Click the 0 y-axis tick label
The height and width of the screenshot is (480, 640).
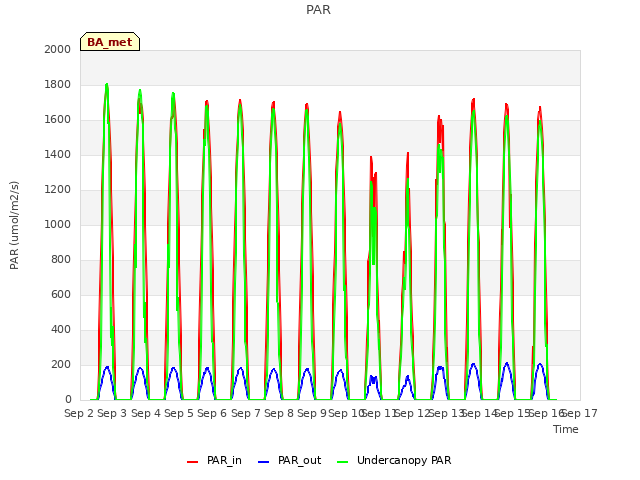68,400
